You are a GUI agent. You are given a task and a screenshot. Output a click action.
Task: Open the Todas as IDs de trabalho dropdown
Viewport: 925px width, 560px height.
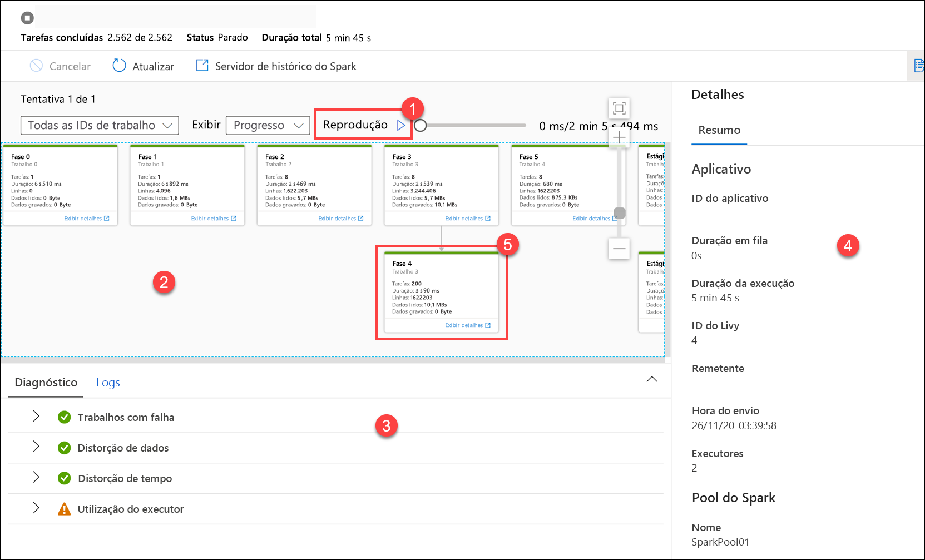click(x=100, y=125)
